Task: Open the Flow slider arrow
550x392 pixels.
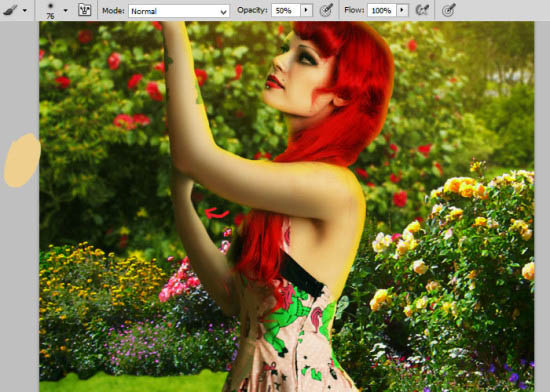Action: click(403, 11)
